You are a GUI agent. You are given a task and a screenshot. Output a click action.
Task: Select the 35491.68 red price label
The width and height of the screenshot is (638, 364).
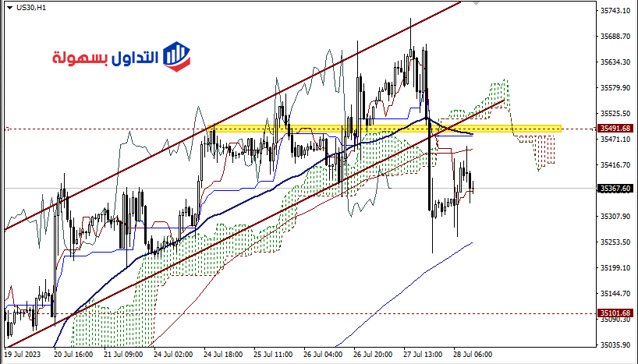pos(615,129)
